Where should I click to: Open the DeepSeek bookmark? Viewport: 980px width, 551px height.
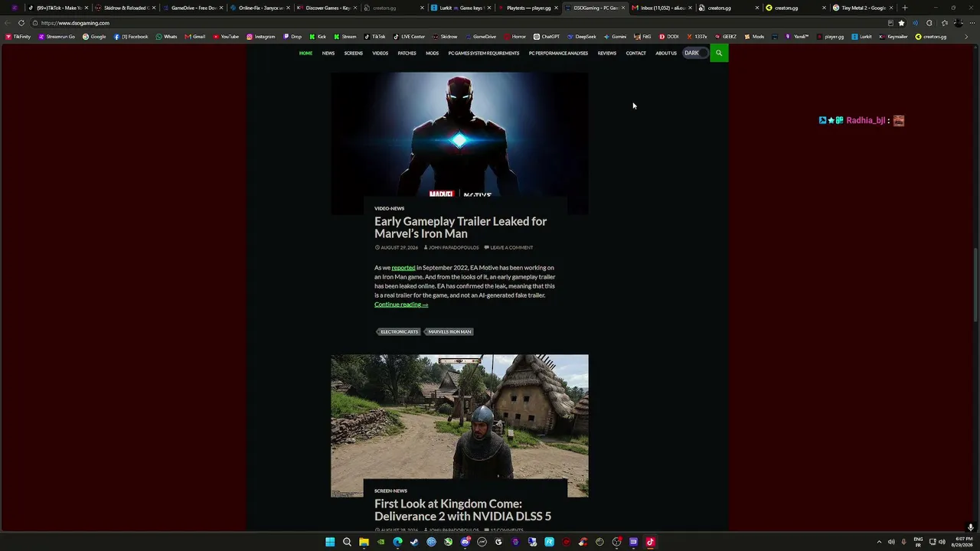tap(582, 37)
